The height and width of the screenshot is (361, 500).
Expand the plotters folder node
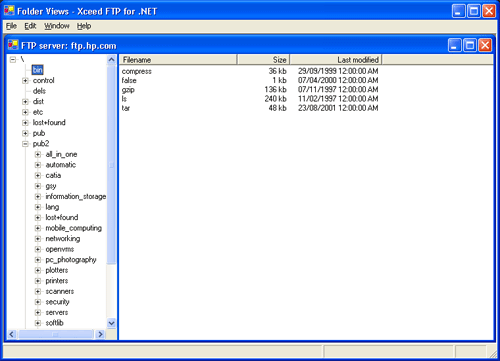pos(38,271)
